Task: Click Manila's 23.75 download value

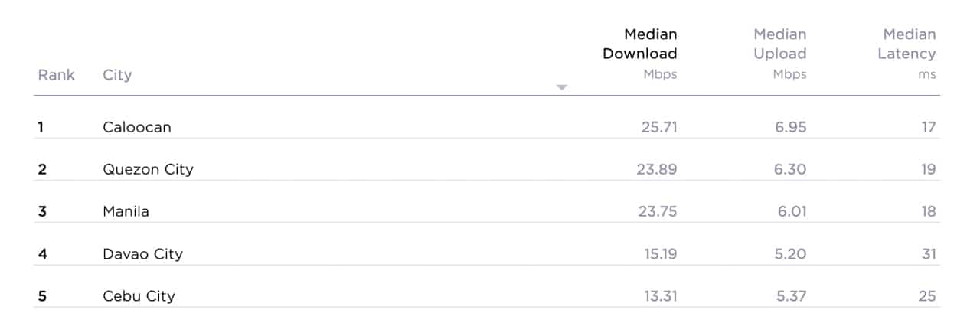Action: coord(656,211)
